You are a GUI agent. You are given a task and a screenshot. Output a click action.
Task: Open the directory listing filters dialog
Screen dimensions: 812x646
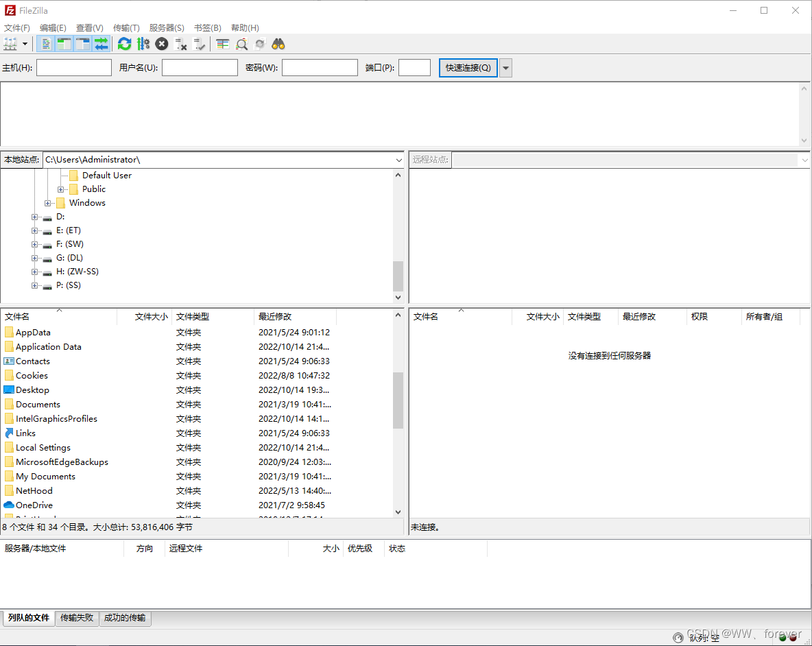[x=223, y=44]
